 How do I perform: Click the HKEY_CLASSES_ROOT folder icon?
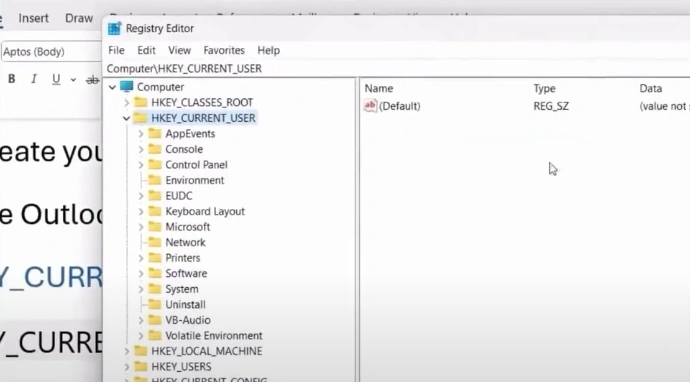pos(141,102)
